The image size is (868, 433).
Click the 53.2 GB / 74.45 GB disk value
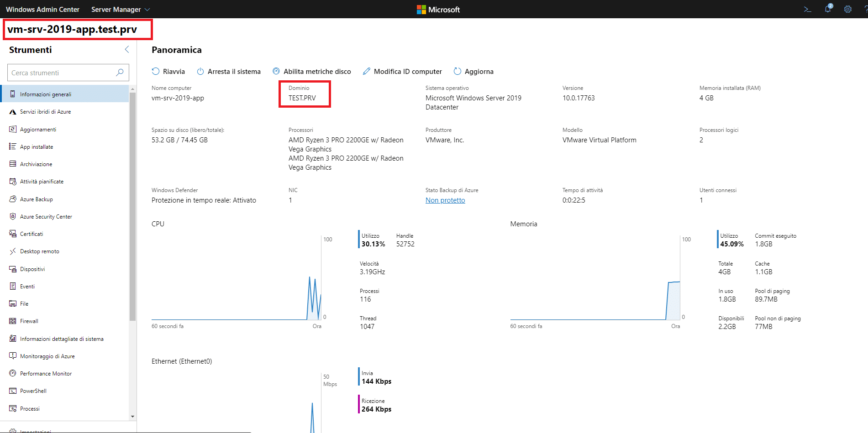coord(179,140)
